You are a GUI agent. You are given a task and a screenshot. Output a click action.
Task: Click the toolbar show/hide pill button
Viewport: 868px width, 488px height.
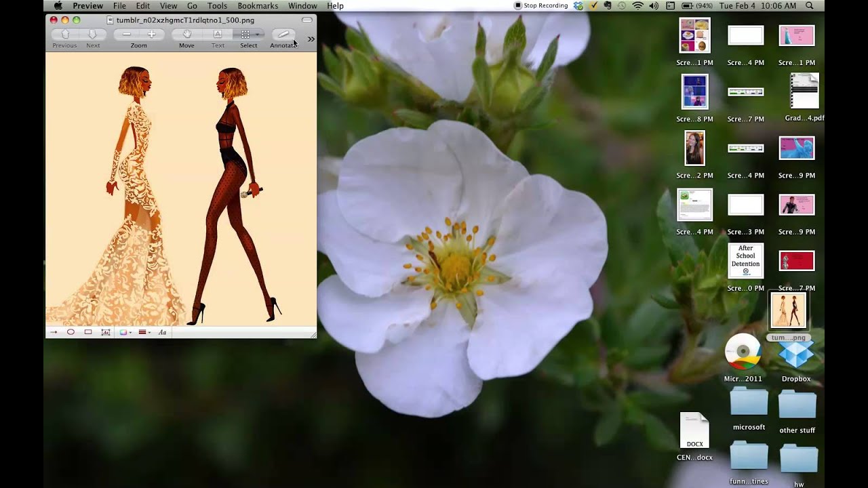tap(307, 20)
